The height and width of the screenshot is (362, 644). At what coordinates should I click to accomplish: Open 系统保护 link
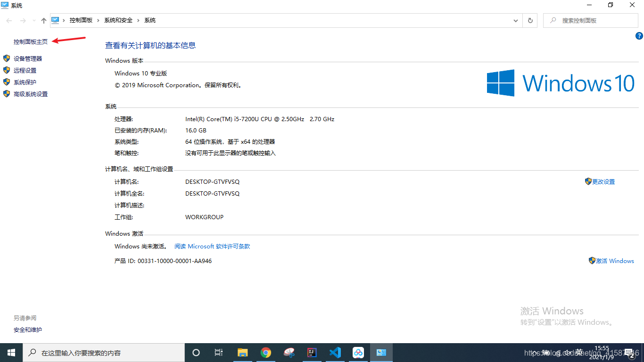25,82
